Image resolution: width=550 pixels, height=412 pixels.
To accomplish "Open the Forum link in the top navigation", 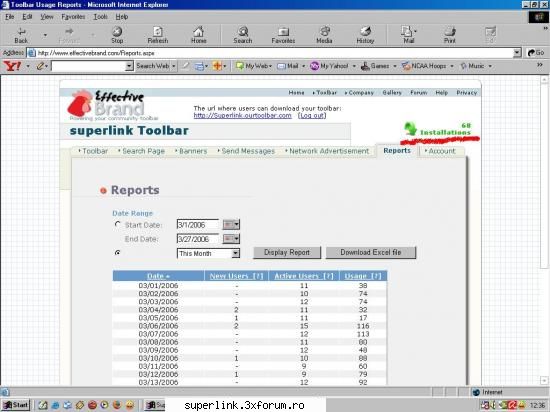I will [x=418, y=93].
